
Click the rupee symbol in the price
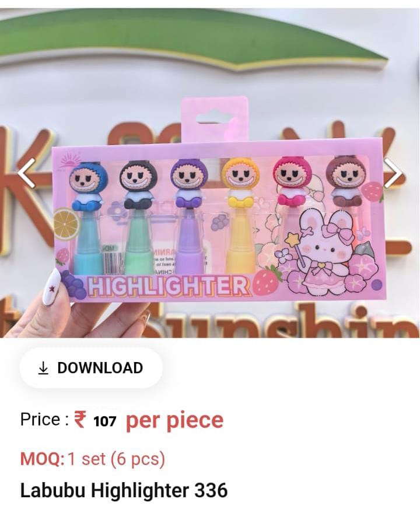80,419
